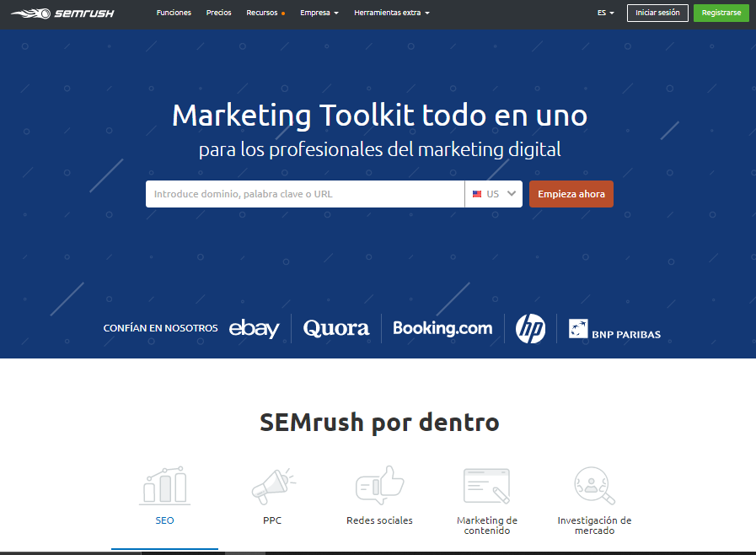Click the HP logo
756x555 pixels.
coord(530,329)
